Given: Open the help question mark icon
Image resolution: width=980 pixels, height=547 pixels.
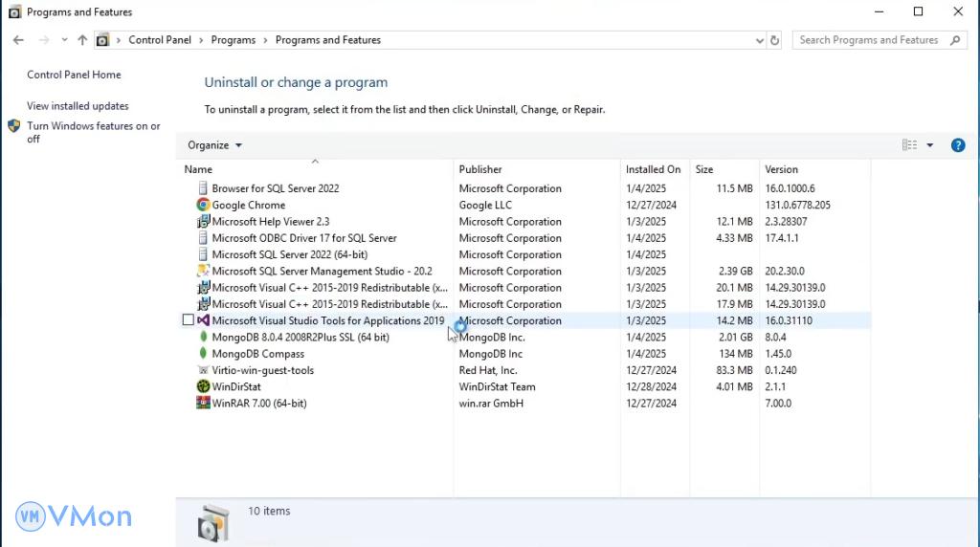Looking at the screenshot, I should pos(958,145).
